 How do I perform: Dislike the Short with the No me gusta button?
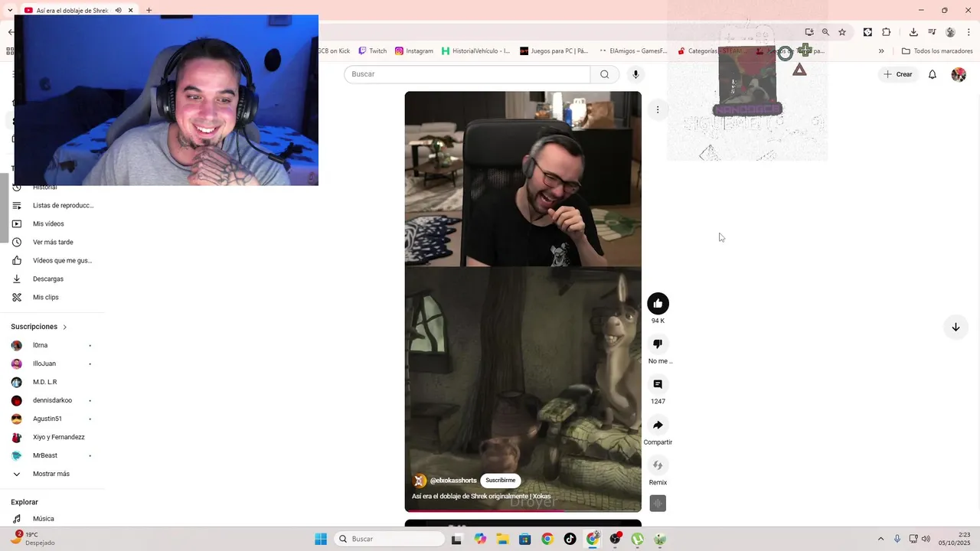(658, 344)
